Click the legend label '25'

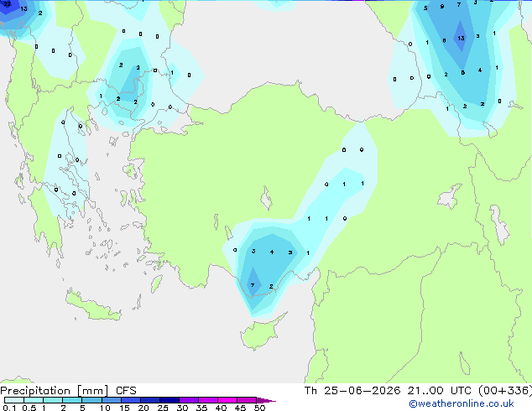click(x=163, y=408)
